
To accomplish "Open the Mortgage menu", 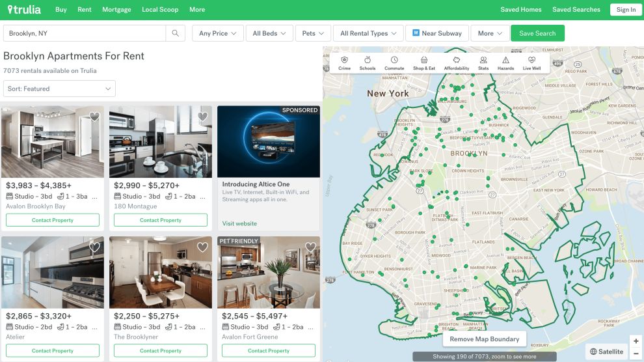I will (116, 10).
